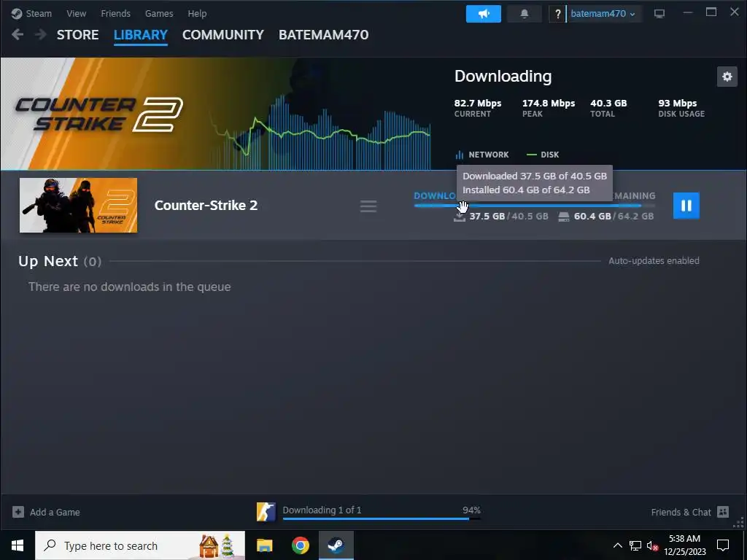Open Google Chrome from the taskbar
Viewport: 747px width, 560px height.
tap(300, 545)
